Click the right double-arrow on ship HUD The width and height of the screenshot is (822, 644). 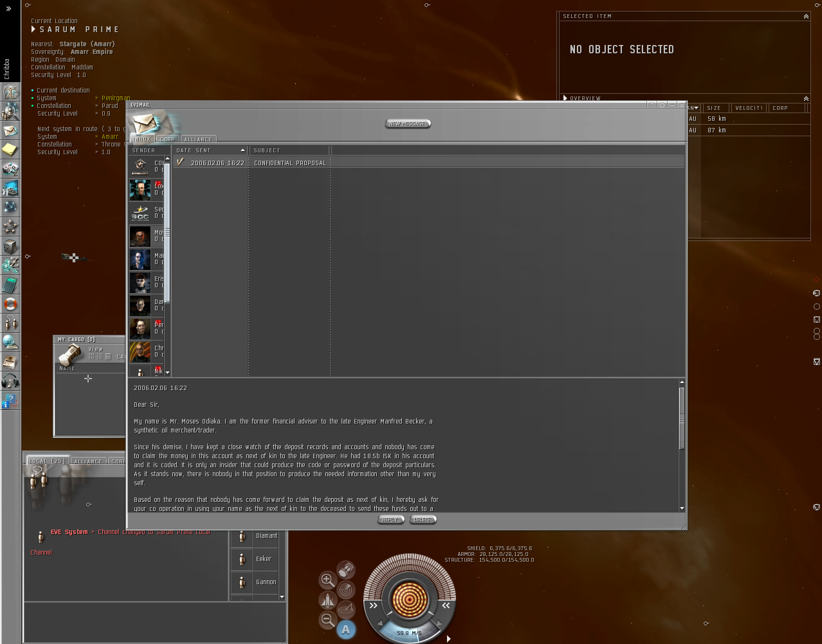click(446, 605)
